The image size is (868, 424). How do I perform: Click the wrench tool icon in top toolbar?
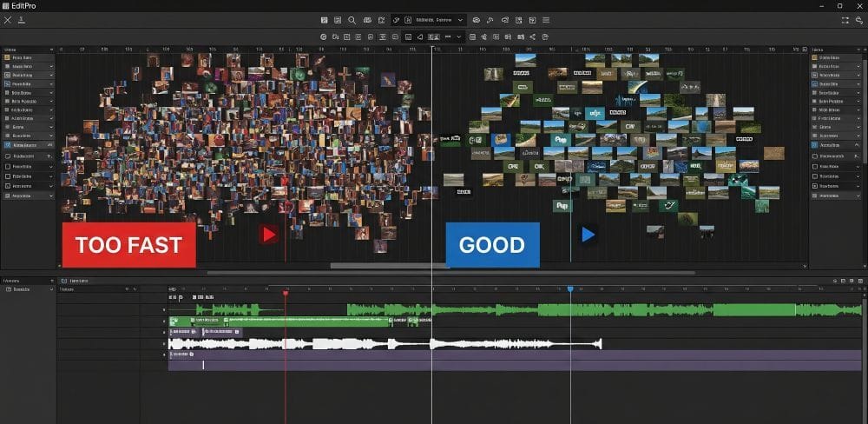[396, 19]
